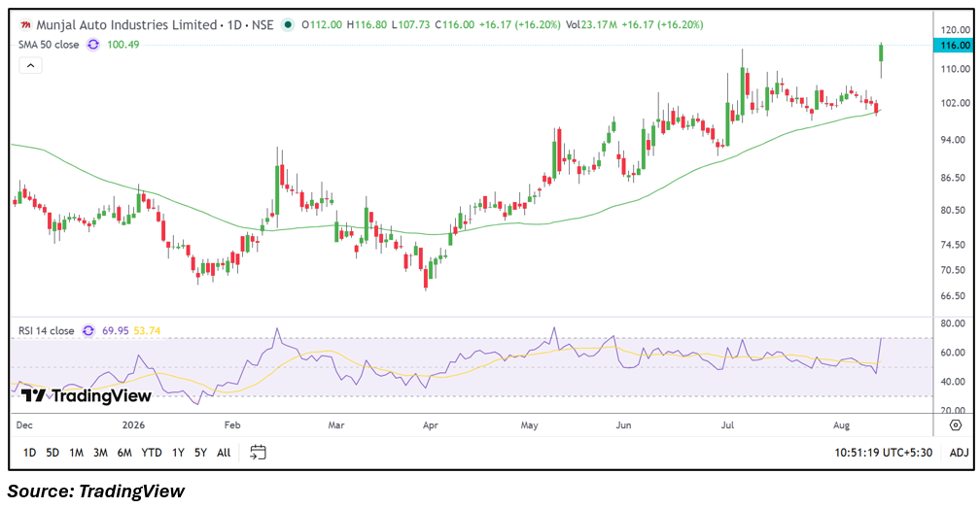Viewport: 980px width, 508px height.
Task: Click the volume readout Vol23.17M
Action: (x=591, y=25)
